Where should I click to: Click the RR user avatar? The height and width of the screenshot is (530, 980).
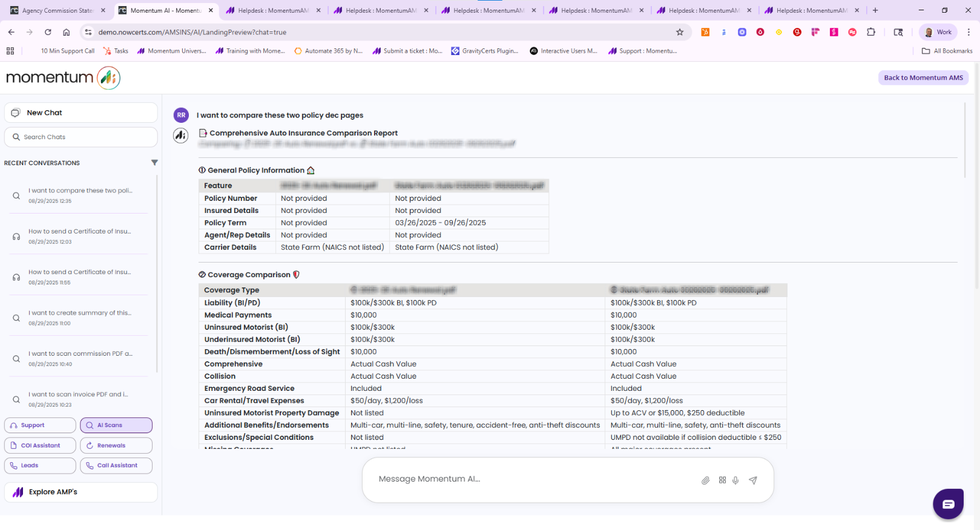coord(181,115)
